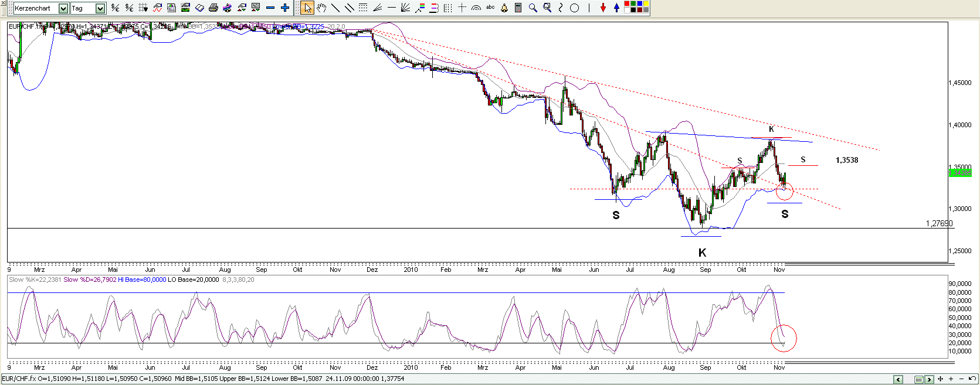980x385 pixels.
Task: Select the colored retracement levels tool
Action: pyautogui.click(x=420, y=8)
